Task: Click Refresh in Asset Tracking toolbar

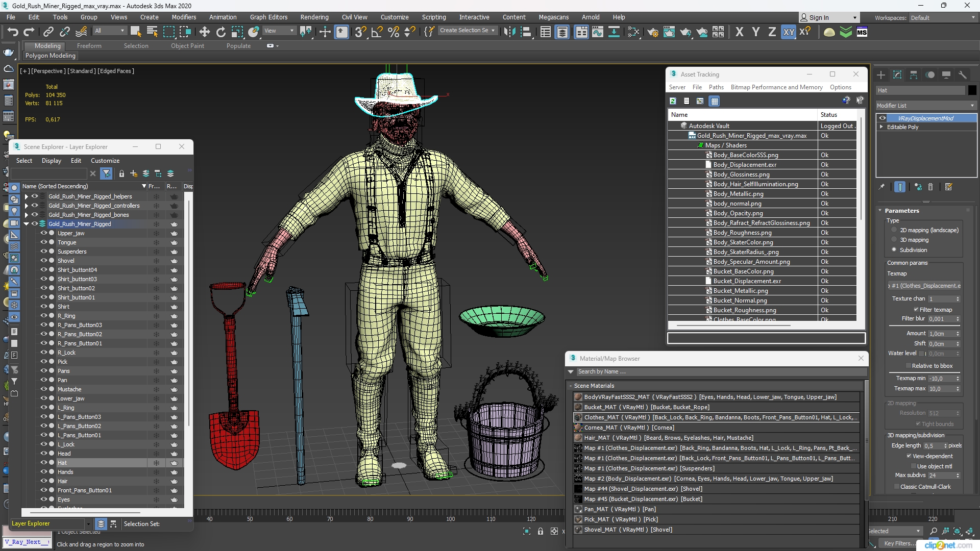Action: point(673,101)
